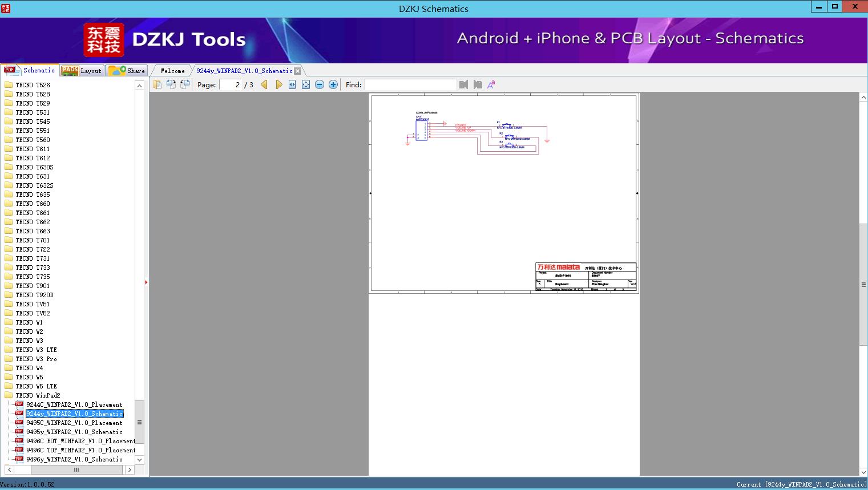Select 9244y_WINPAD2_V1.0_Schematic PDF

click(74, 414)
